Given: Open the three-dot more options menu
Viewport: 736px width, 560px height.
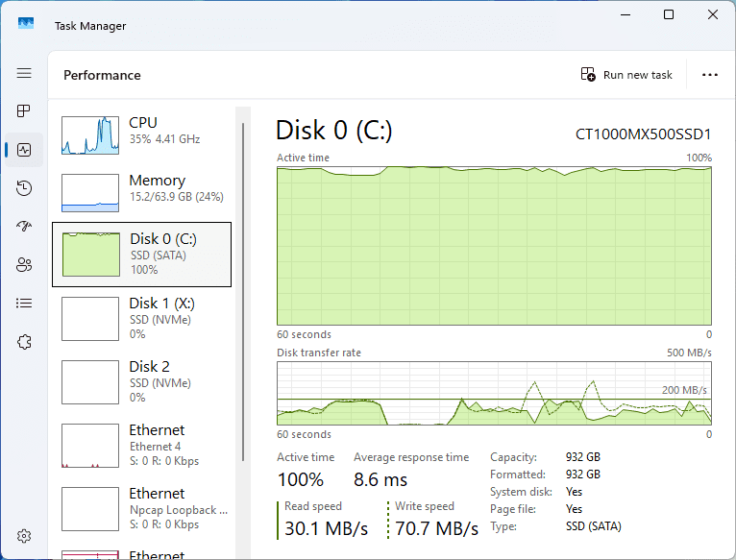Looking at the screenshot, I should click(x=710, y=75).
